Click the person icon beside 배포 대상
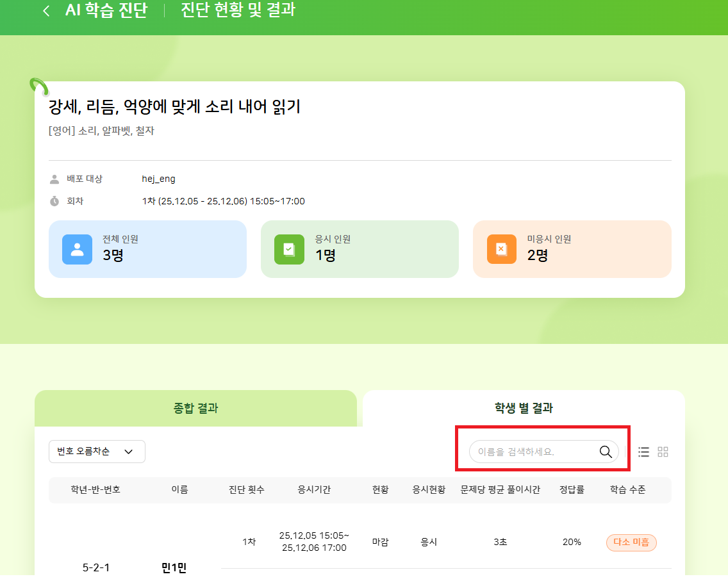Viewport: 728px width, 579px height. click(54, 179)
